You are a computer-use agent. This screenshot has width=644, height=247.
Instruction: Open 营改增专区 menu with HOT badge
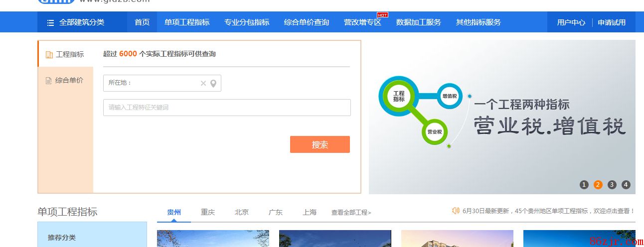(x=362, y=22)
